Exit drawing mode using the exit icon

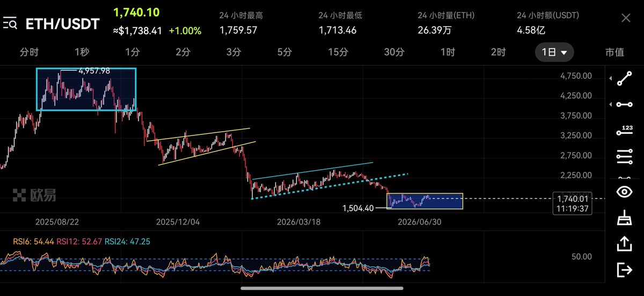[625, 270]
